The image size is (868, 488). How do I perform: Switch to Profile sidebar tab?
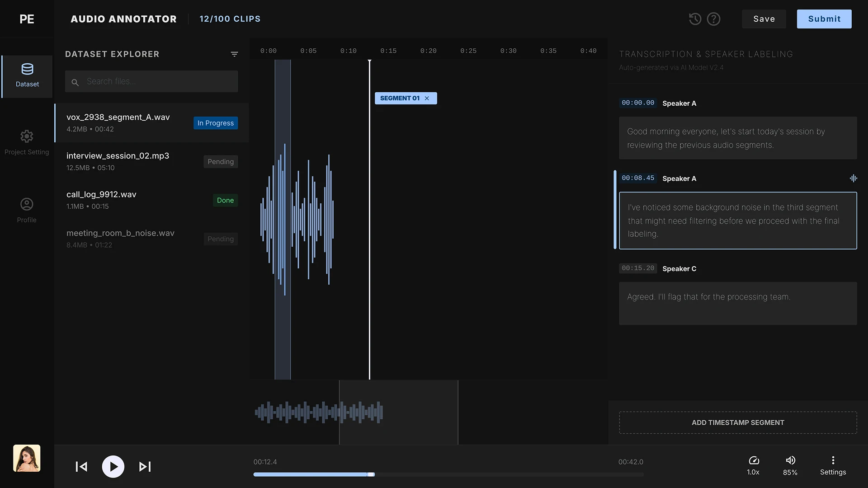(27, 210)
